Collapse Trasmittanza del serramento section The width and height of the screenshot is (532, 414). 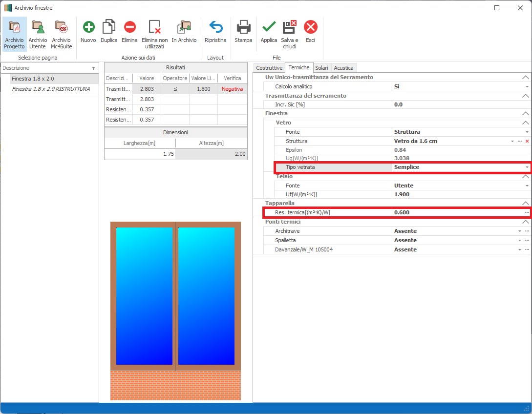point(526,96)
